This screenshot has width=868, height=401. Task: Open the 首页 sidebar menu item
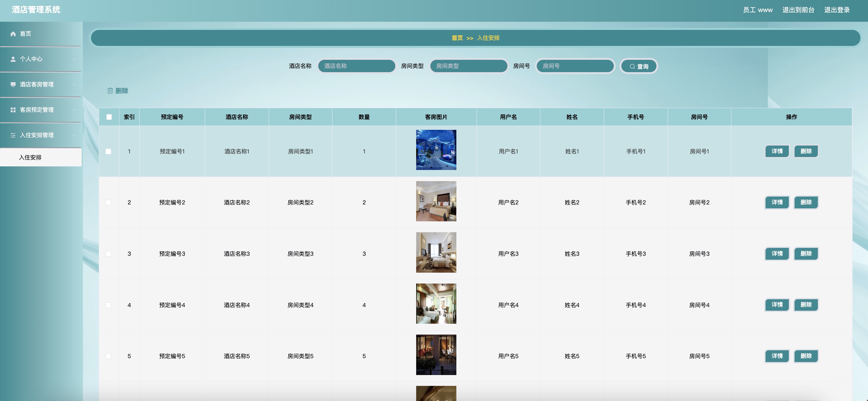(40, 34)
